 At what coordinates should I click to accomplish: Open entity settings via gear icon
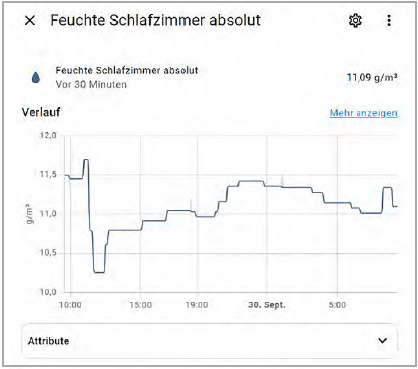pyautogui.click(x=355, y=21)
